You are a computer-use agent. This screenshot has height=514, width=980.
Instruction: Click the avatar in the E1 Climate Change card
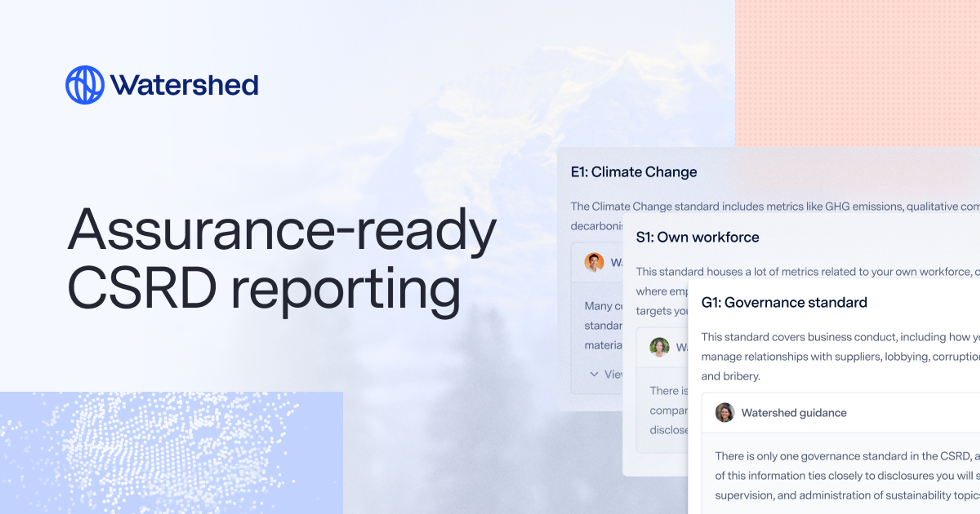[594, 262]
